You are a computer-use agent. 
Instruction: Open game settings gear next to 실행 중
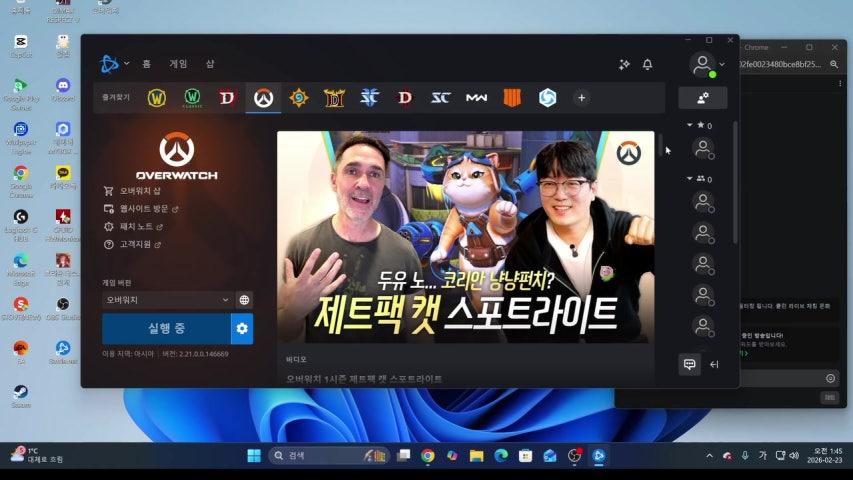241,328
